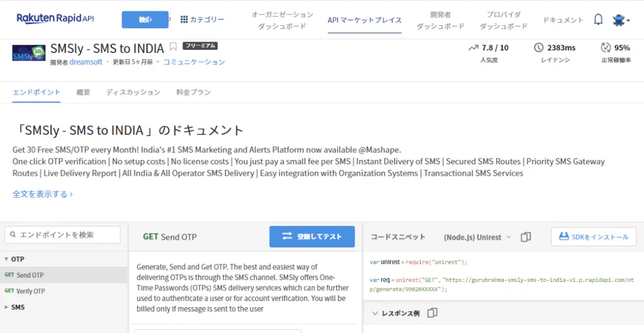644x333 pixels.
Task: Open the Rakuten RapidAPI logo home link
Action: (x=55, y=18)
